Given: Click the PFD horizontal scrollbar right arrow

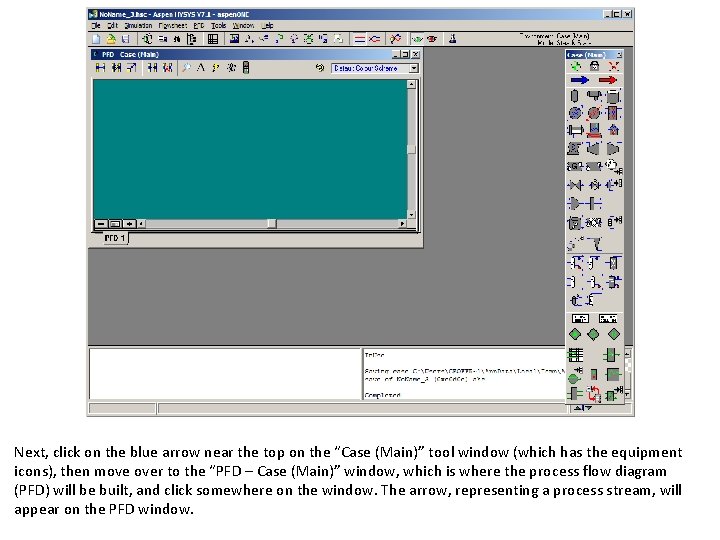Looking at the screenshot, I should pyautogui.click(x=402, y=224).
